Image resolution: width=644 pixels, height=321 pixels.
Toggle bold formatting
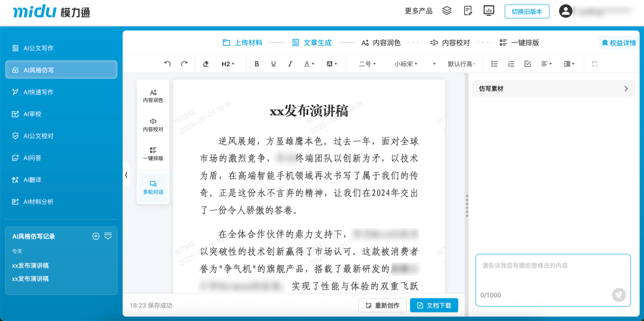coord(257,64)
